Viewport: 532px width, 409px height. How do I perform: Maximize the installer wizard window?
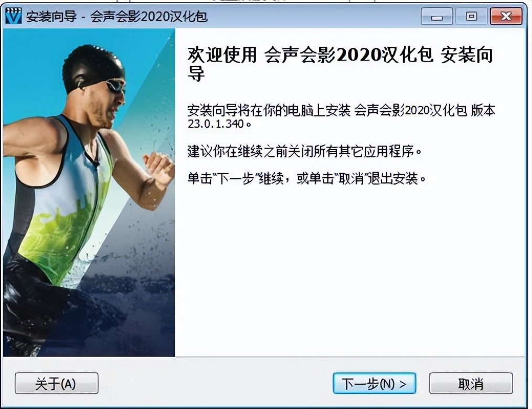pyautogui.click(x=471, y=16)
